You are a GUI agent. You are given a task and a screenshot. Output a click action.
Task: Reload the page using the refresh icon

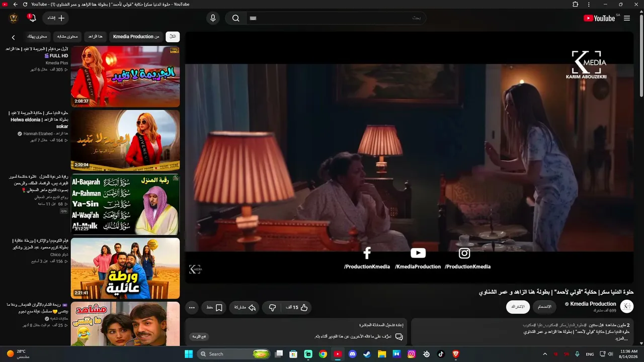(25, 4)
